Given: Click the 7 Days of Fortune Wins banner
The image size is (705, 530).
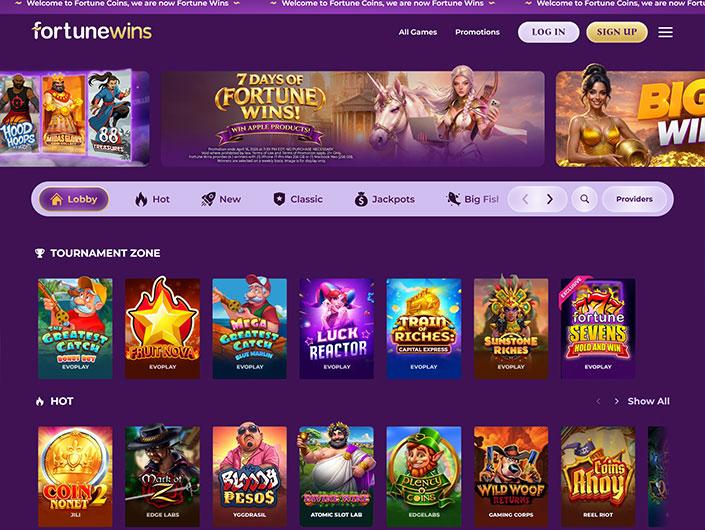Looking at the screenshot, I should [x=353, y=119].
